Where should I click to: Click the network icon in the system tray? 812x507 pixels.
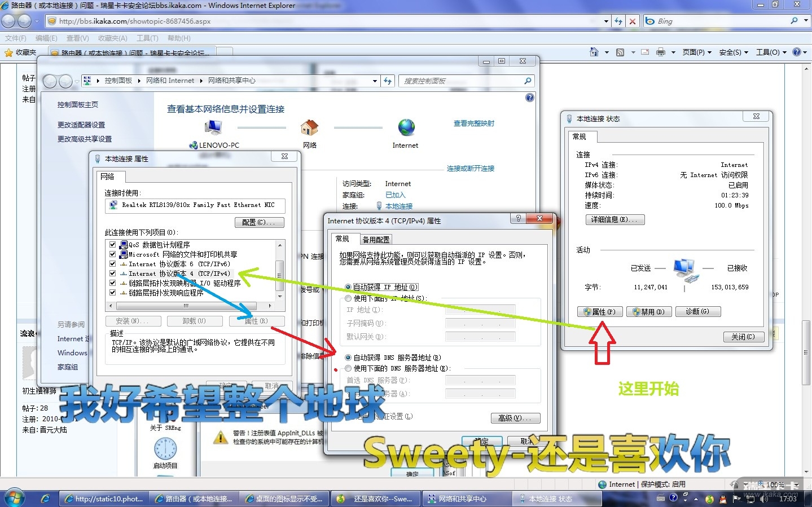[x=750, y=499]
